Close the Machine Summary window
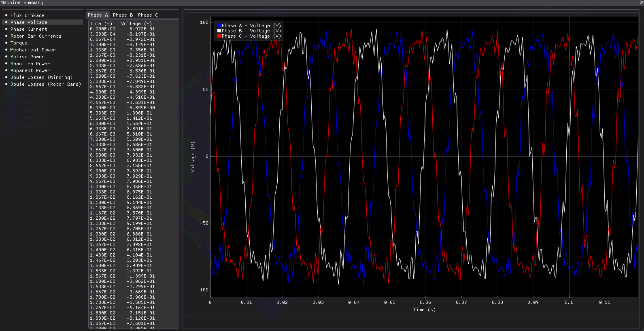Screen dimensions: 644x331 [641, 2]
